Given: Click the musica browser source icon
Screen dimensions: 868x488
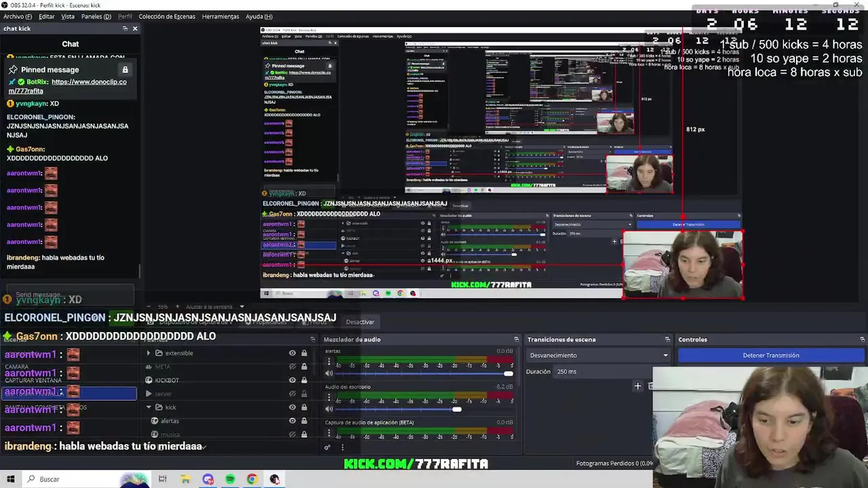Looking at the screenshot, I should 155,434.
